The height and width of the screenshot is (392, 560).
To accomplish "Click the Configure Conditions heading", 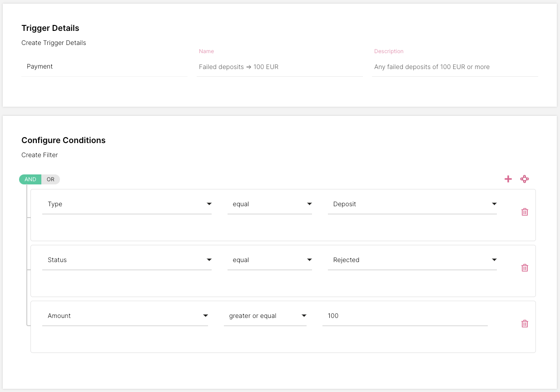I will [x=64, y=140].
